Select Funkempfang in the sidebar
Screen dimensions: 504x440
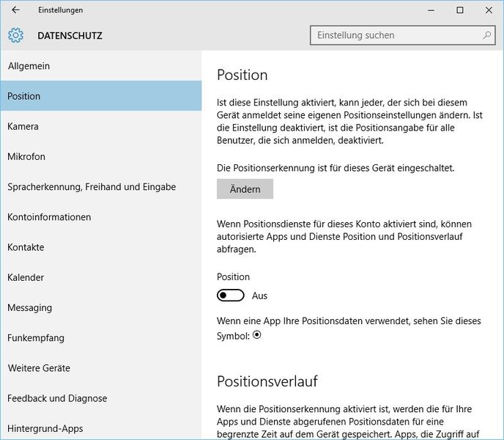tap(36, 338)
